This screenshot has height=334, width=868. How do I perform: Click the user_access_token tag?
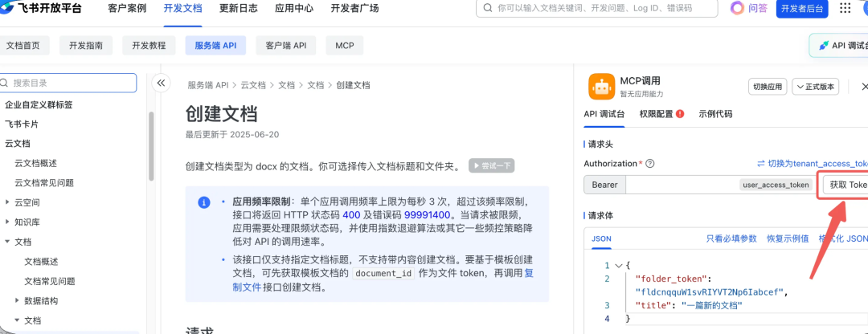tap(776, 185)
